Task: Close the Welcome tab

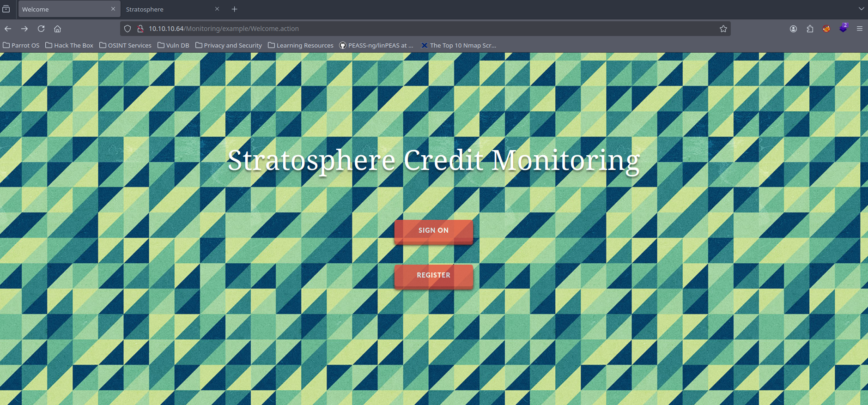Action: click(x=113, y=9)
